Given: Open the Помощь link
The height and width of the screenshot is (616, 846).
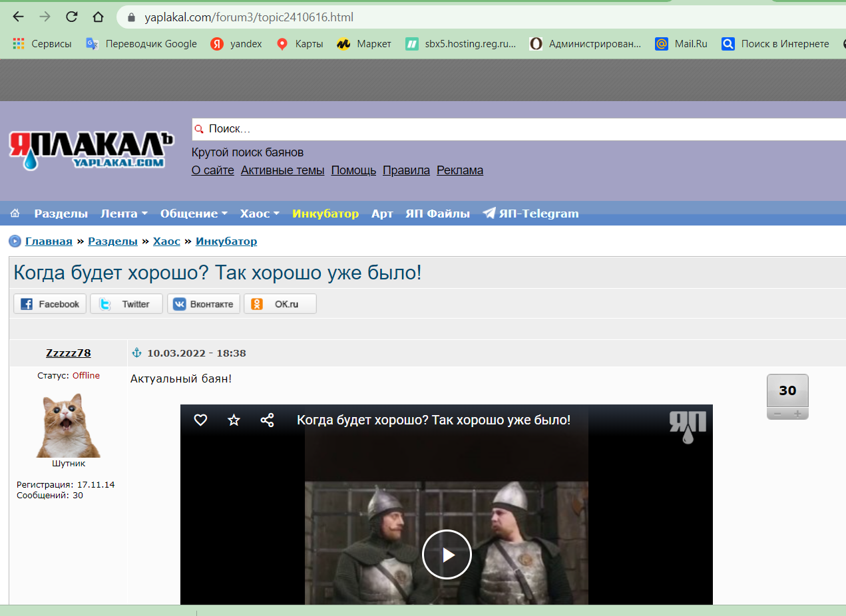Looking at the screenshot, I should (353, 170).
